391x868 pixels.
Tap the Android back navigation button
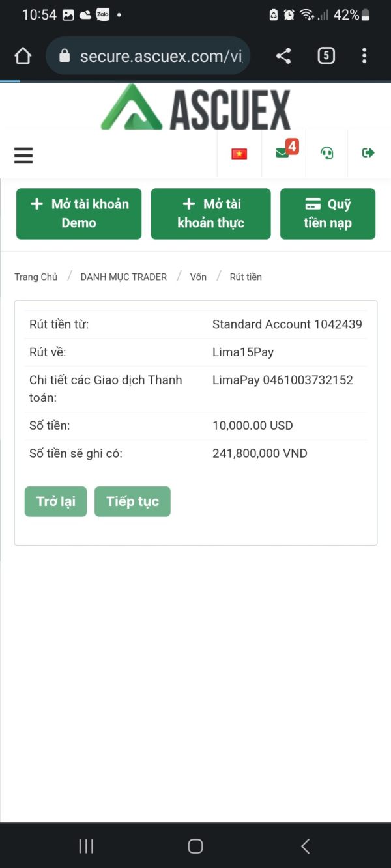point(305,846)
